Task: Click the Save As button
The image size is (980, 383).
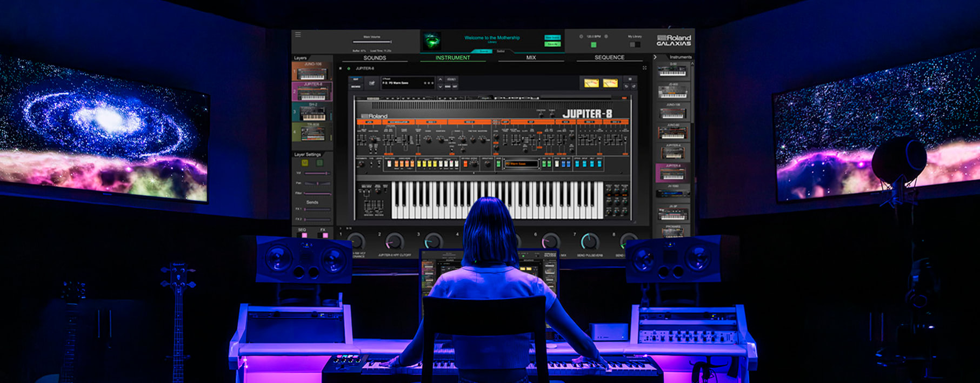Action: pos(552,44)
